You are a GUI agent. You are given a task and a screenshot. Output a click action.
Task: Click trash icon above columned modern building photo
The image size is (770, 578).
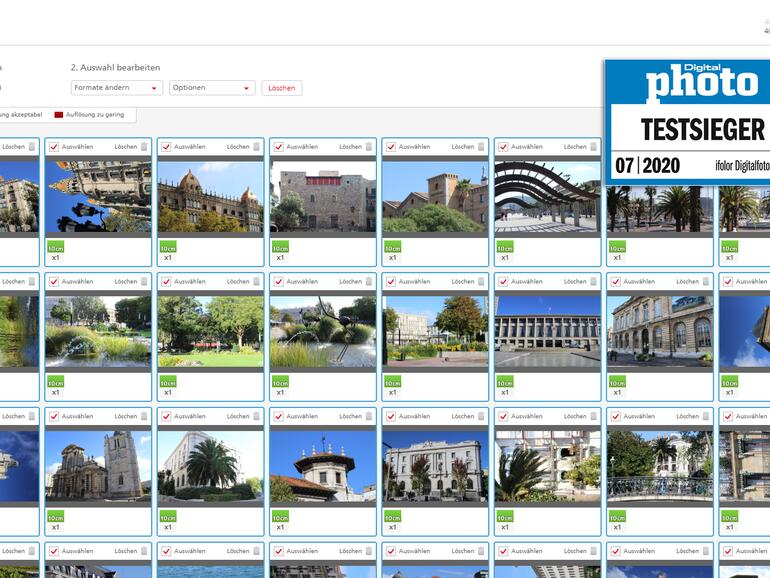coord(592,282)
